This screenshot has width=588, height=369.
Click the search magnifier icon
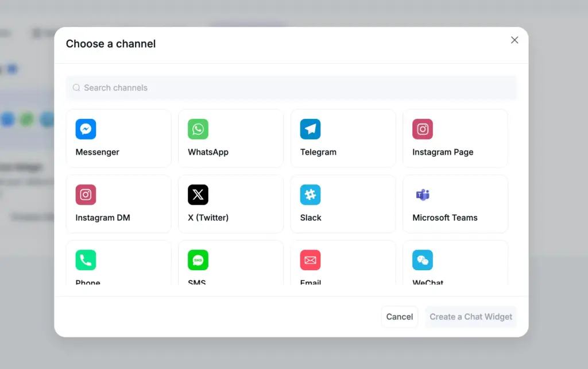pos(76,87)
